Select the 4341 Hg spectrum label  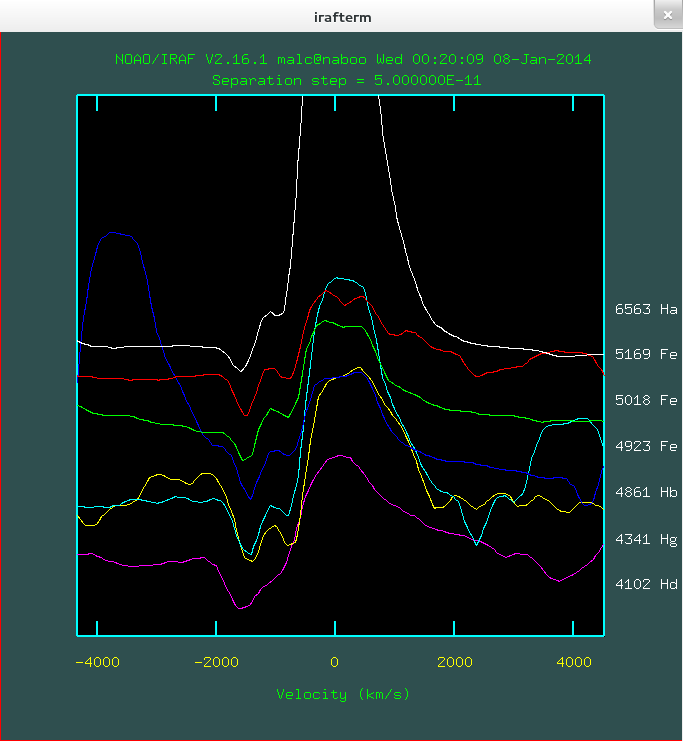coord(646,539)
